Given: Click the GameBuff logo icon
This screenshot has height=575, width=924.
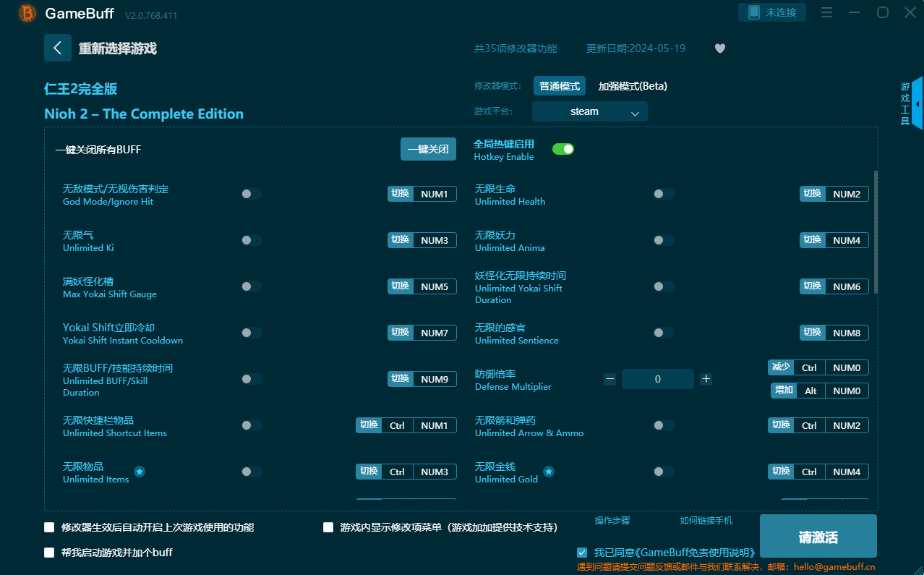Looking at the screenshot, I should click(27, 13).
